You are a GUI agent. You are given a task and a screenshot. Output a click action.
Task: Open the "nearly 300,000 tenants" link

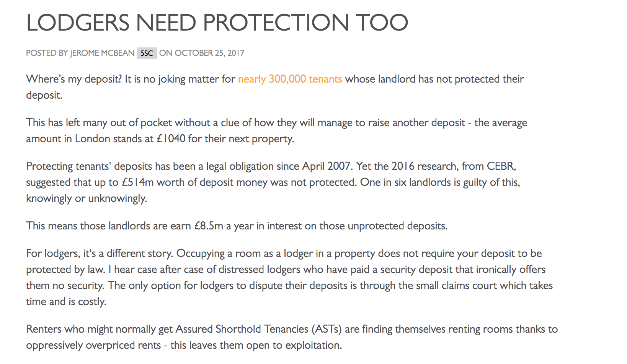click(290, 79)
